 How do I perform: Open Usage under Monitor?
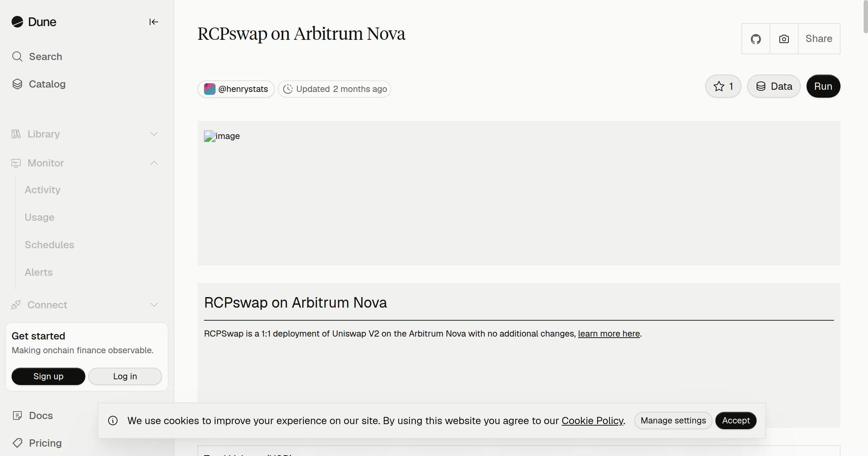tap(39, 217)
